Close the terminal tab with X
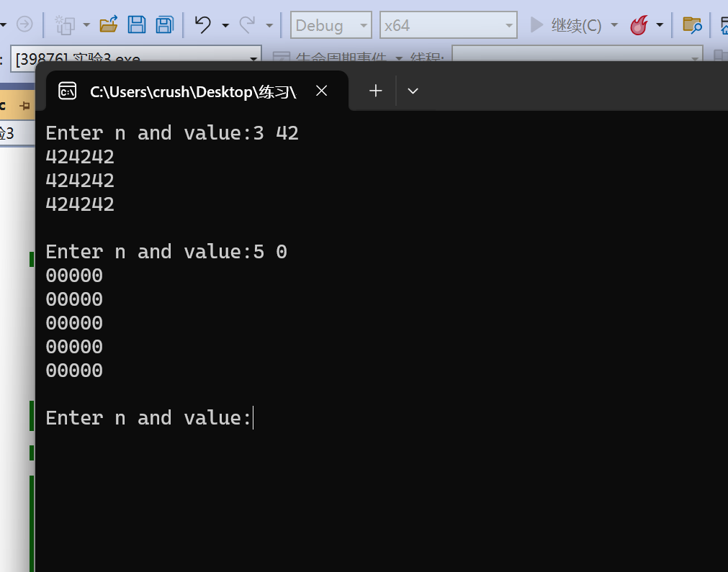The image size is (728, 572). pyautogui.click(x=321, y=91)
